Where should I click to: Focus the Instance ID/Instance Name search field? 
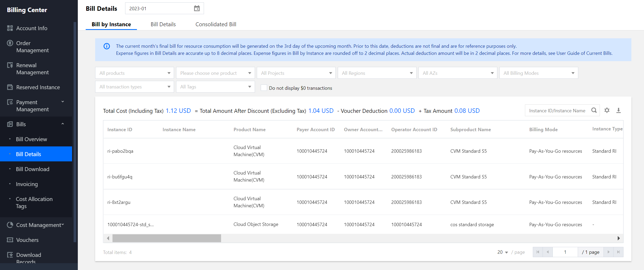[557, 110]
